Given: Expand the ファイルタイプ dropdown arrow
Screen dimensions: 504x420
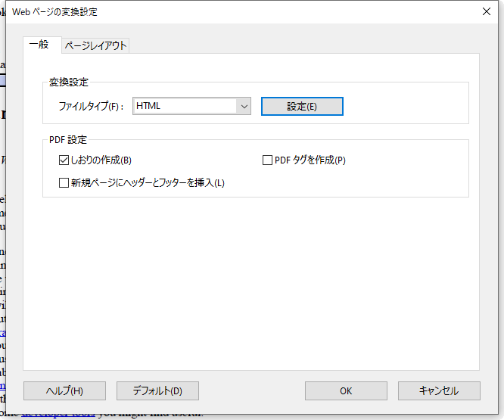Looking at the screenshot, I should pyautogui.click(x=244, y=107).
